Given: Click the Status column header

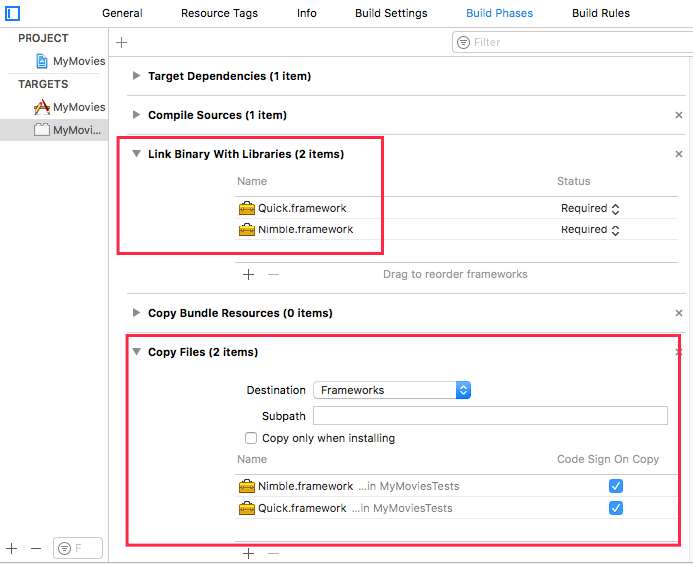Looking at the screenshot, I should pos(573,181).
